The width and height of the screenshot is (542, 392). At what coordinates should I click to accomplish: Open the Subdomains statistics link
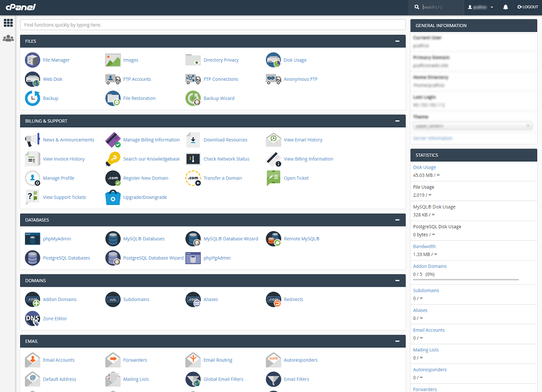[426, 291]
